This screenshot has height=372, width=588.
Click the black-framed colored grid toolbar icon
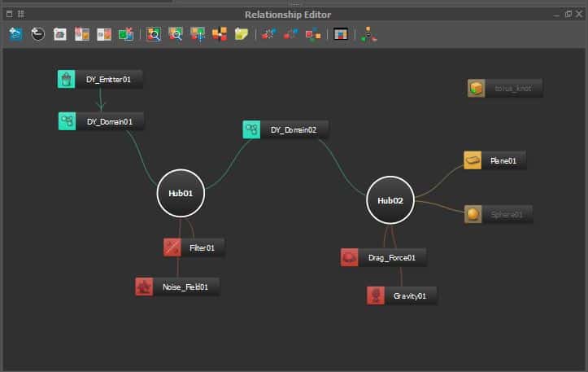341,34
